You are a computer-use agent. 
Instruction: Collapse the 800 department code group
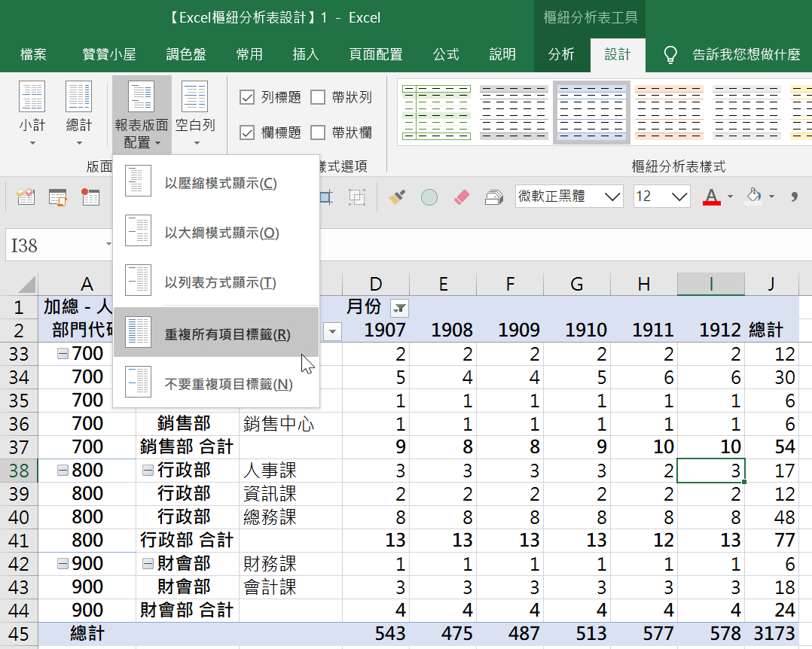(x=63, y=470)
